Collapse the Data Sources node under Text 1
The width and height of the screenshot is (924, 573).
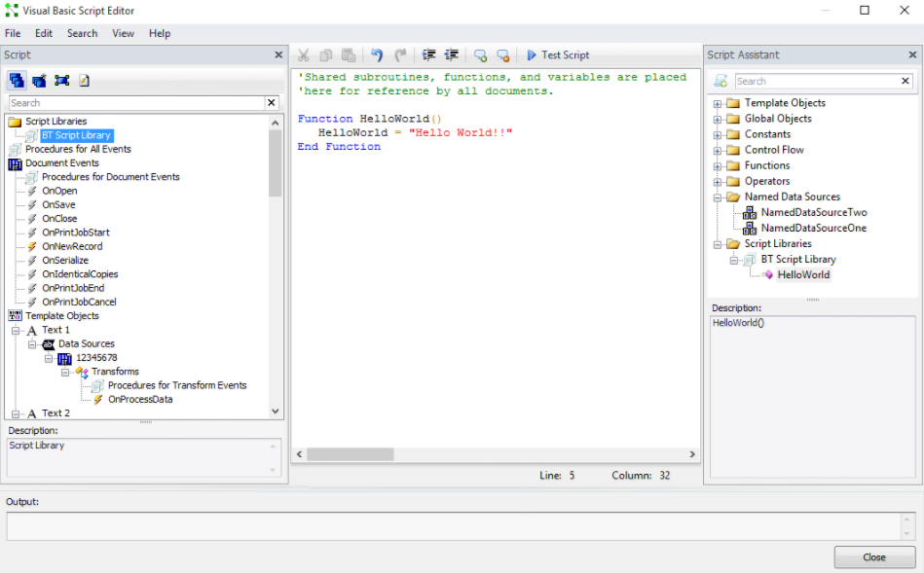32,344
